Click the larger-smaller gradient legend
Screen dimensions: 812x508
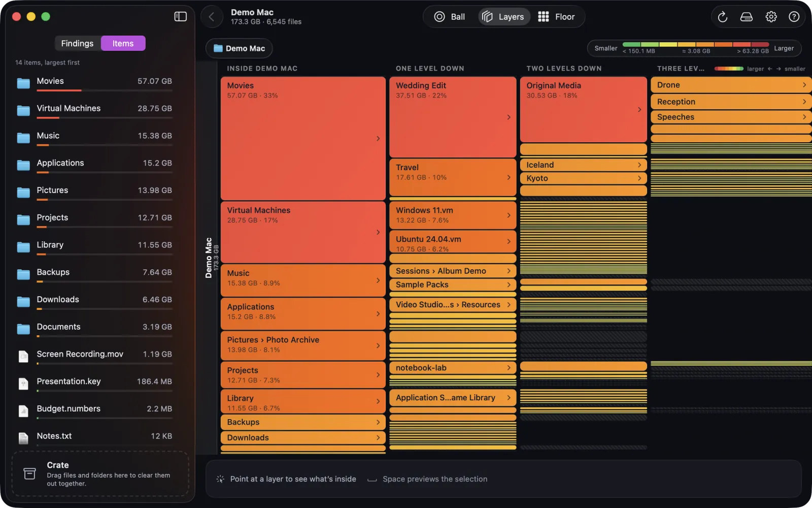tap(760, 69)
